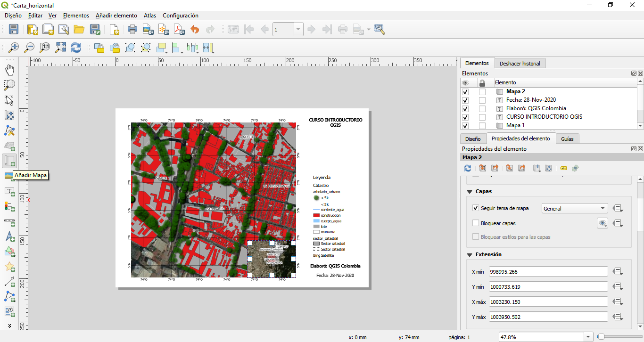Toggle visibility of Mapa 1 item

pos(466,126)
